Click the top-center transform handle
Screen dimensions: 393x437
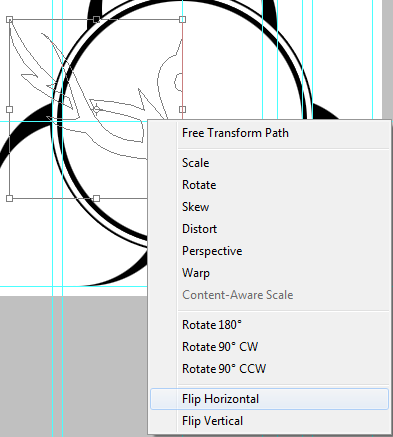click(96, 19)
